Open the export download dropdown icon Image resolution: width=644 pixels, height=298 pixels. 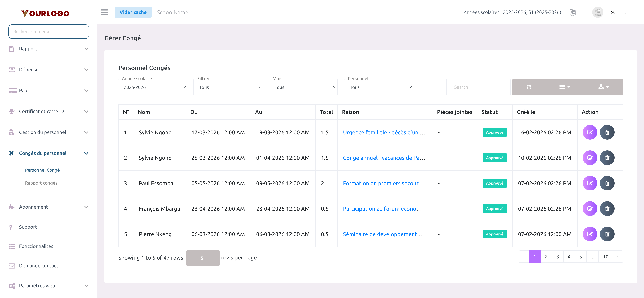(x=603, y=87)
